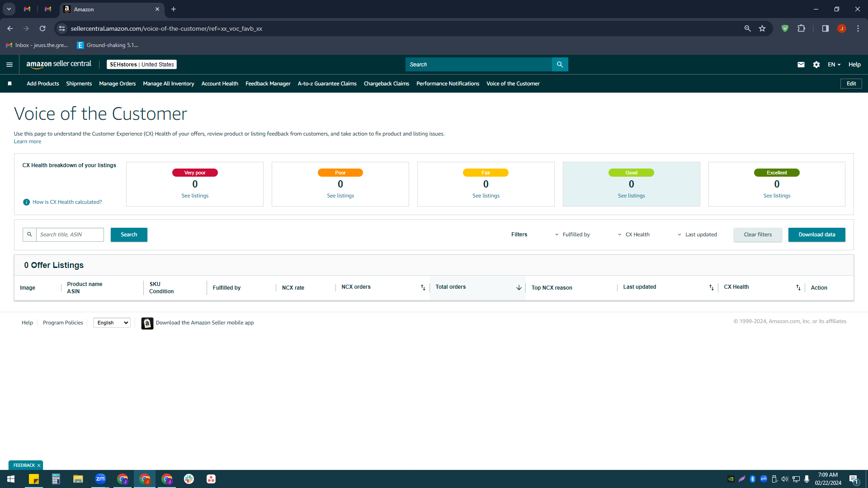Close the FEEDBACK tab with its X
This screenshot has height=488, width=868.
click(39, 465)
